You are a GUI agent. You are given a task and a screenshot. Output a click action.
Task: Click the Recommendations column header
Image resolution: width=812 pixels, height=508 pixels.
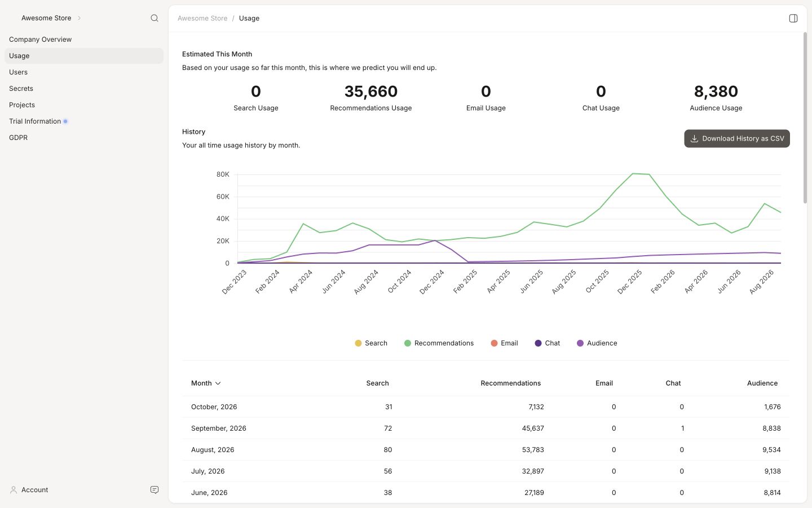[510, 383]
